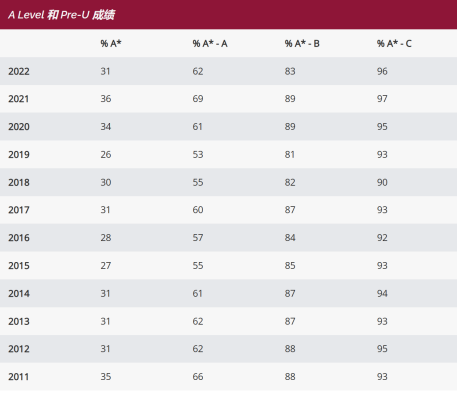Select the 2021 % A* - A value 69
Screen dimensions: 458x398
tap(198, 99)
